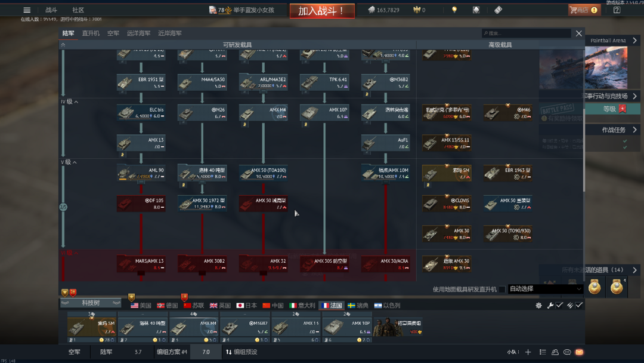Viewport: 644px width, 363px height.
Task: Open the chat bubble icon in bottom bar
Action: [x=567, y=352]
